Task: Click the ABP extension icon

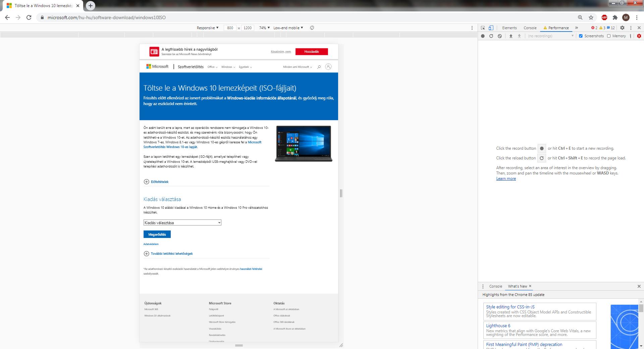Action: (604, 17)
